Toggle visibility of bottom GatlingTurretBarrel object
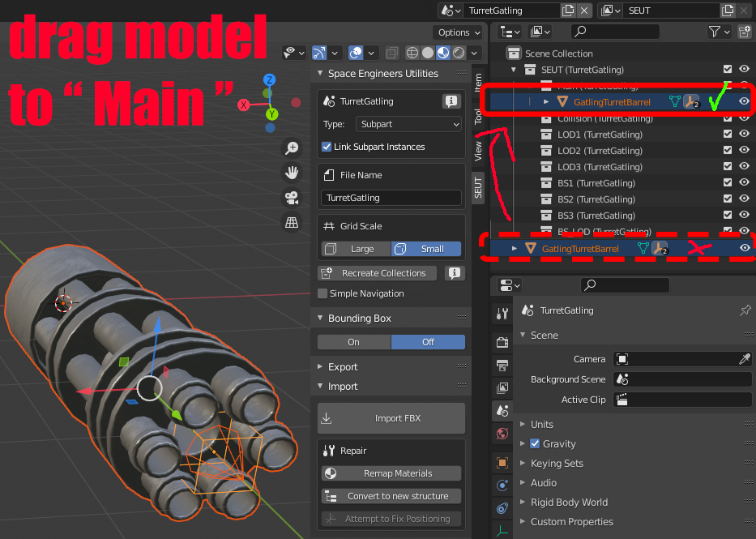 point(745,248)
